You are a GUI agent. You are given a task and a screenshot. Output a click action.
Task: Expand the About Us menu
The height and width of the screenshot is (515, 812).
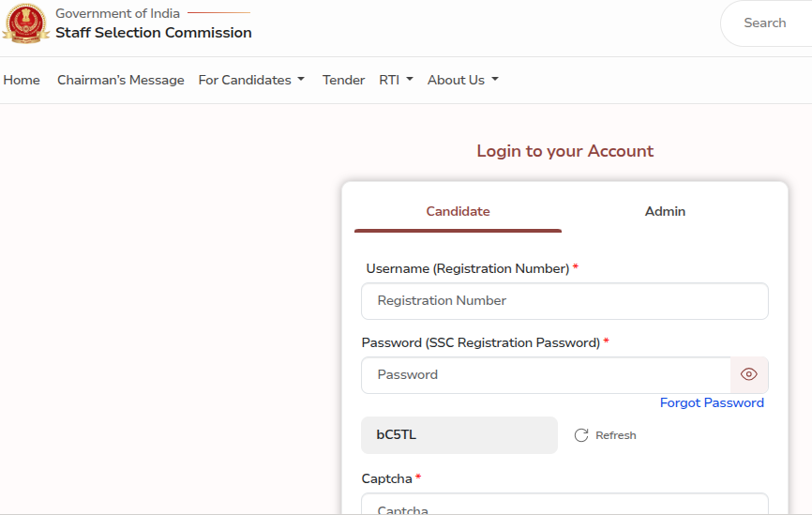[462, 80]
